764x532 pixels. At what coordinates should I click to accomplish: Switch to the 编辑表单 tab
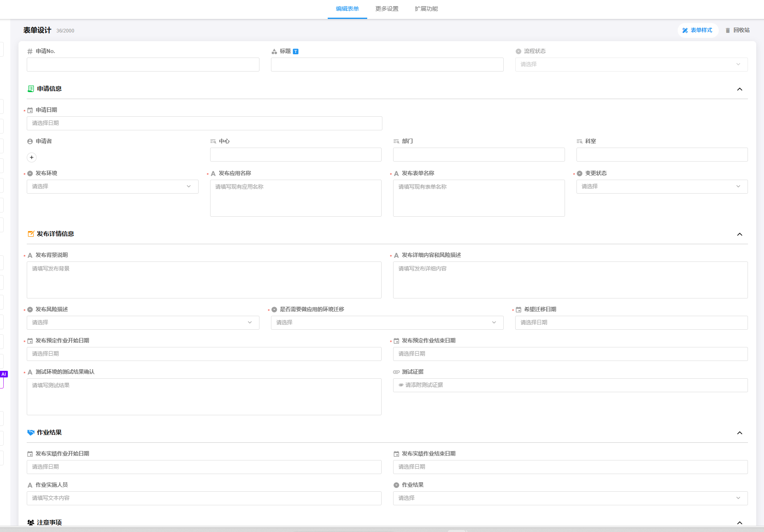coord(347,9)
